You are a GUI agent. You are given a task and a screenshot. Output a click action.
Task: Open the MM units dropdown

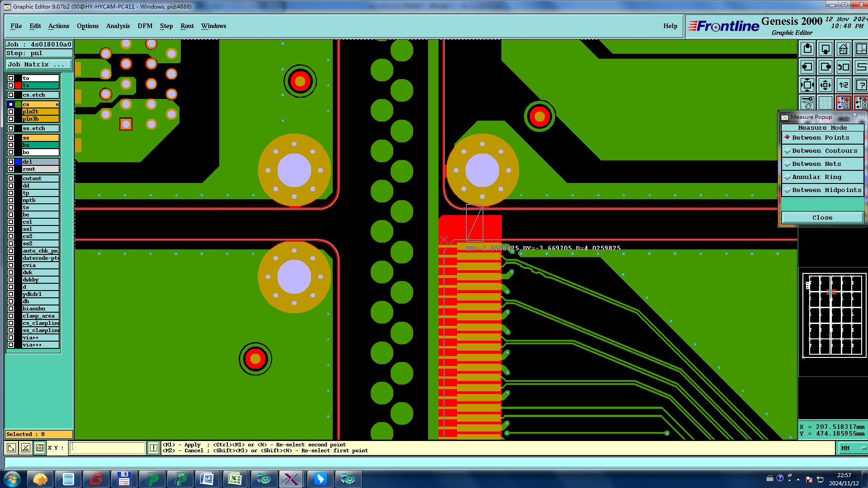click(x=853, y=448)
